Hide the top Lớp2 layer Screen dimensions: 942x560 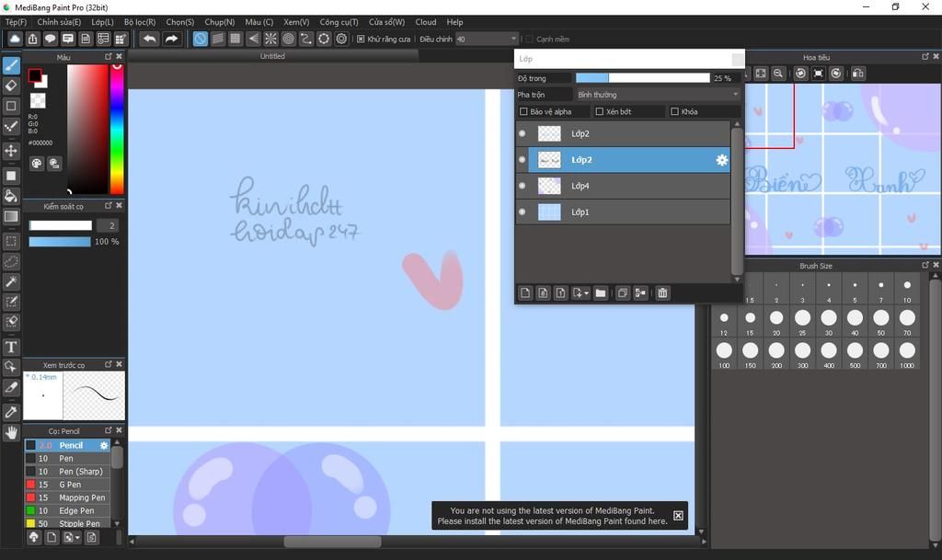(523, 133)
